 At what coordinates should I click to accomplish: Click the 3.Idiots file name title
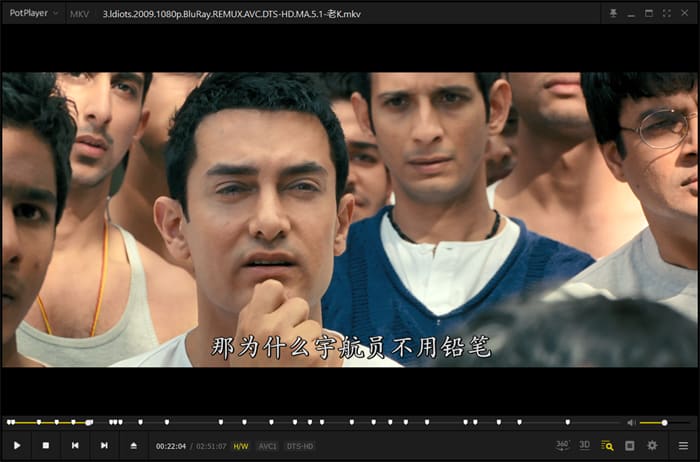point(231,14)
